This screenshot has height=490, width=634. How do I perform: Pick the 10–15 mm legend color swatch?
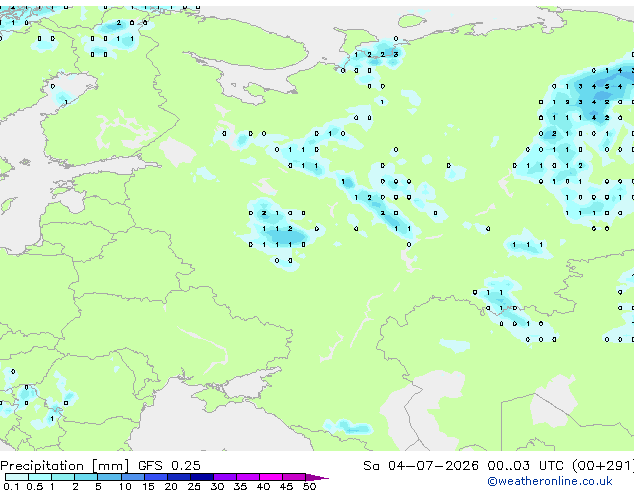coord(132,477)
